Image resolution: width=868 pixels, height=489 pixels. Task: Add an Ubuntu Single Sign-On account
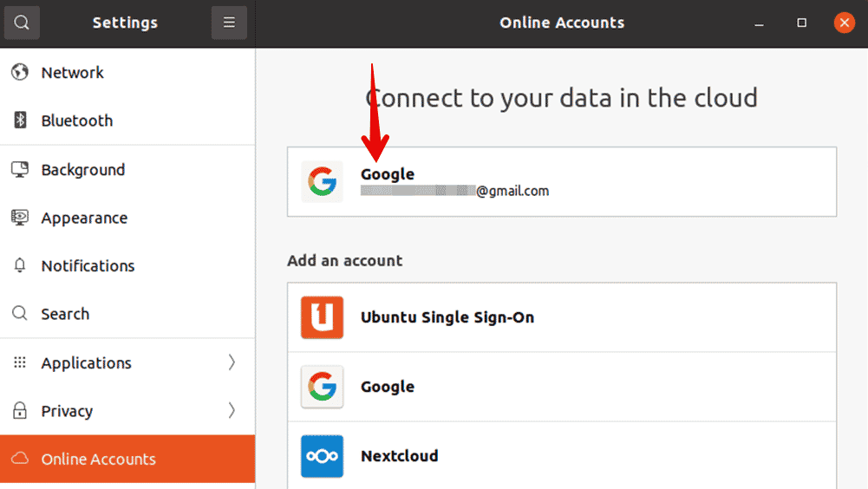pos(562,317)
